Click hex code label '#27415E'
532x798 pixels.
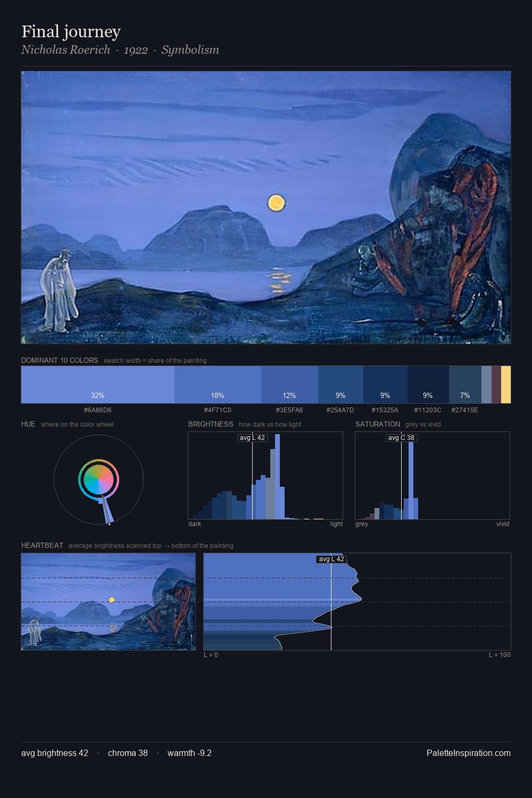pos(465,410)
